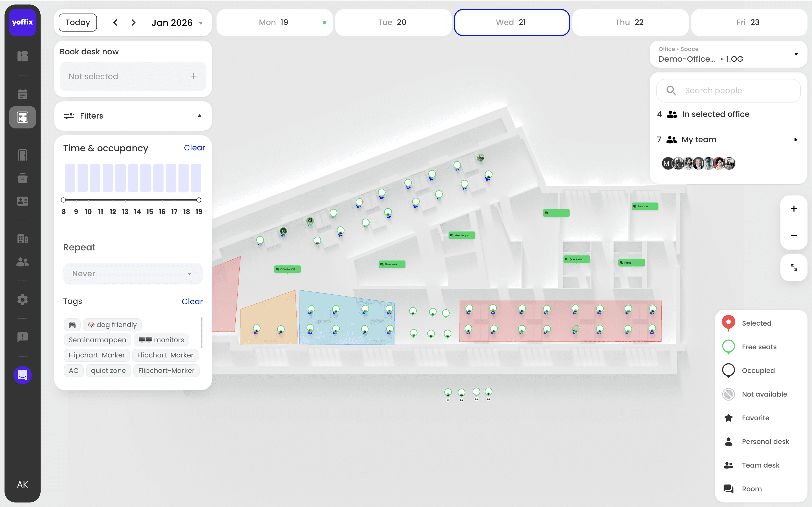Toggle the monitors tag filter
Screen dimensions: 812x507
(x=161, y=340)
